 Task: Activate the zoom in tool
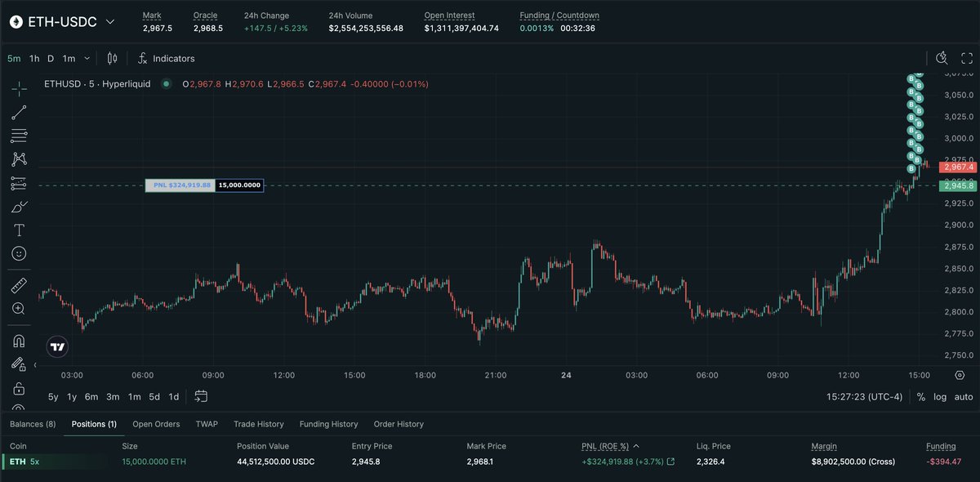pos(19,309)
